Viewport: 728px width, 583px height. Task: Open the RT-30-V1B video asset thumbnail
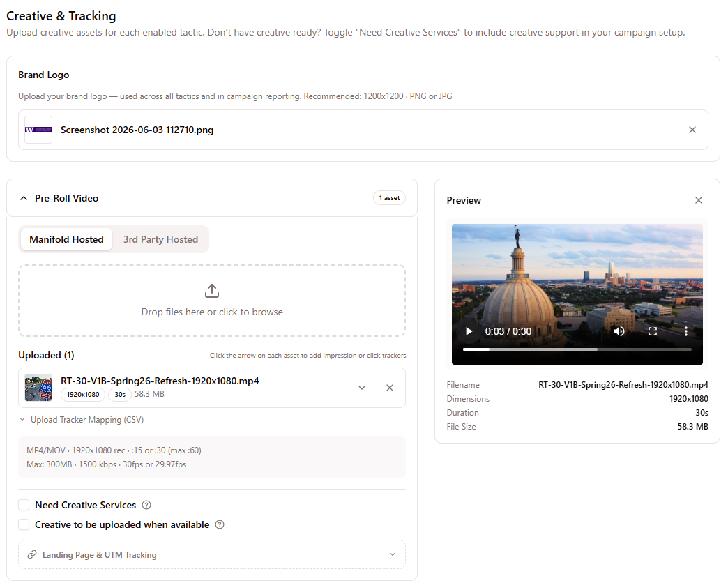[x=38, y=388]
